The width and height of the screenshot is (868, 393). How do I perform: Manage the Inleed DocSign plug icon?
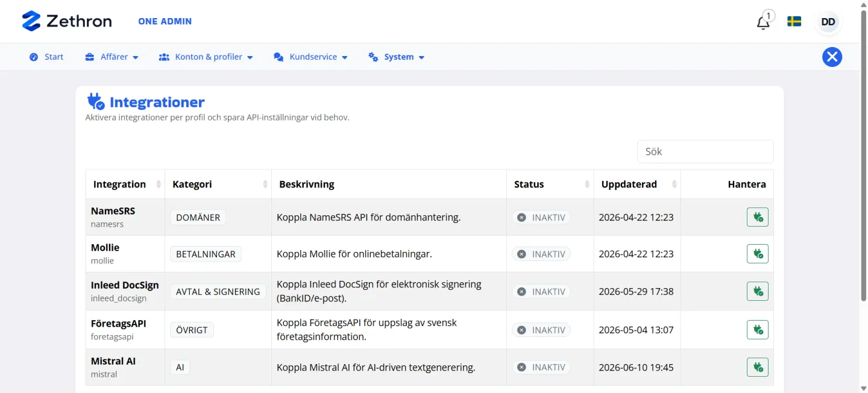pos(758,291)
